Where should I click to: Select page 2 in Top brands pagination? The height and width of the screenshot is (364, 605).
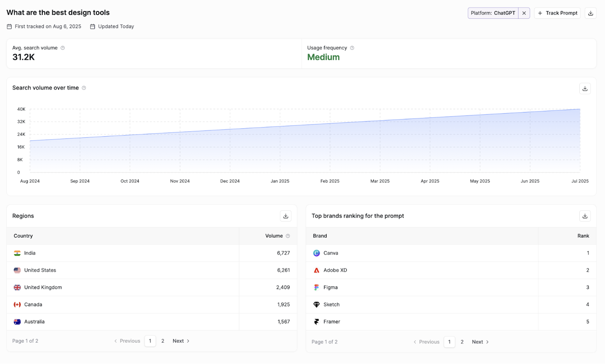462,342
